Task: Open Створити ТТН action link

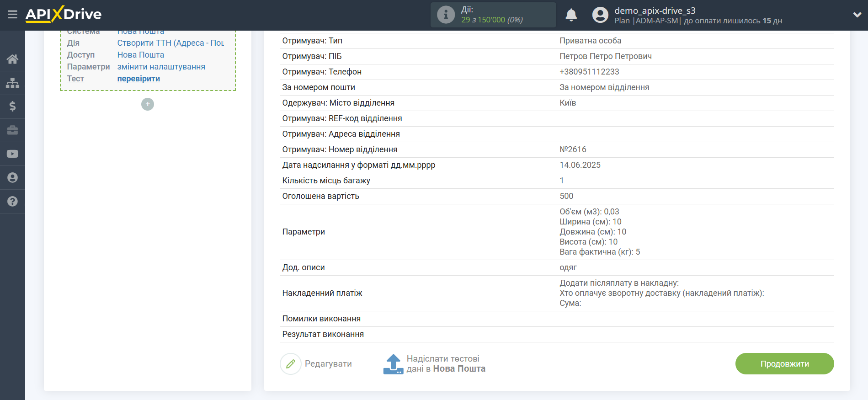Action: [x=170, y=43]
